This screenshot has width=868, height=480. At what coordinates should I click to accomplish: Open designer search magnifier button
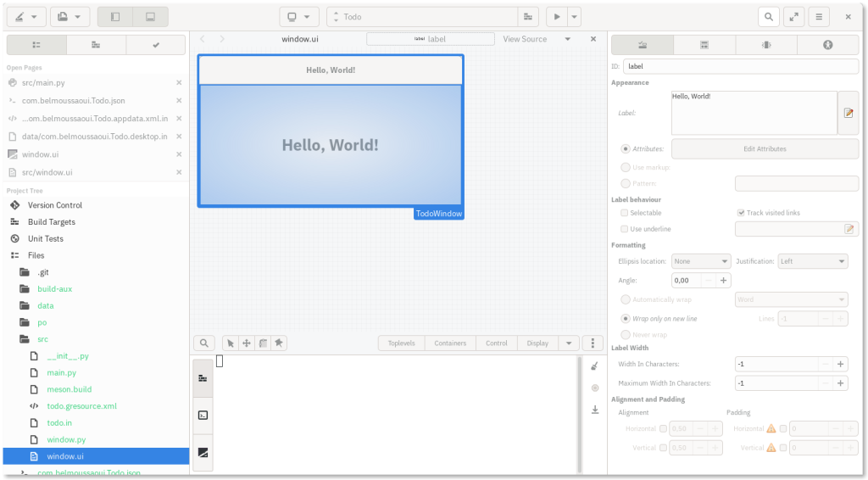coord(203,343)
